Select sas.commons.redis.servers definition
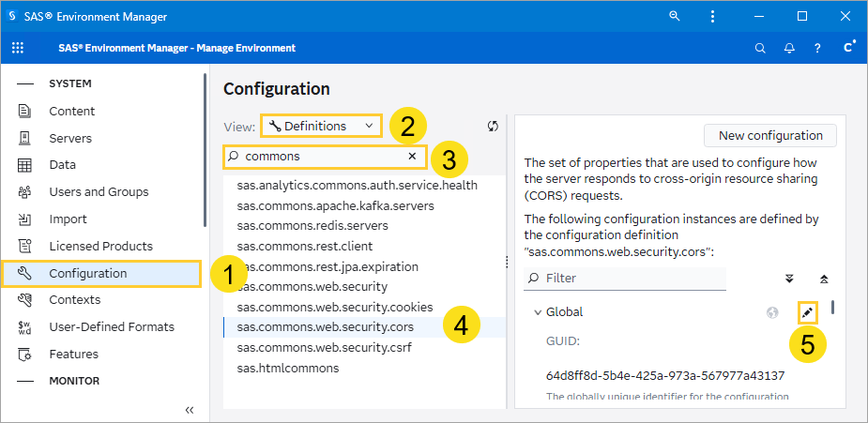 point(312,226)
